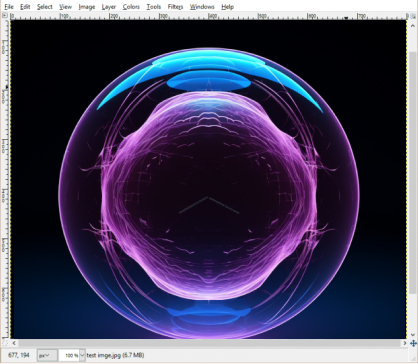Screen dimensions: 418x364
Task: Open the Windows menu
Action: tap(202, 7)
